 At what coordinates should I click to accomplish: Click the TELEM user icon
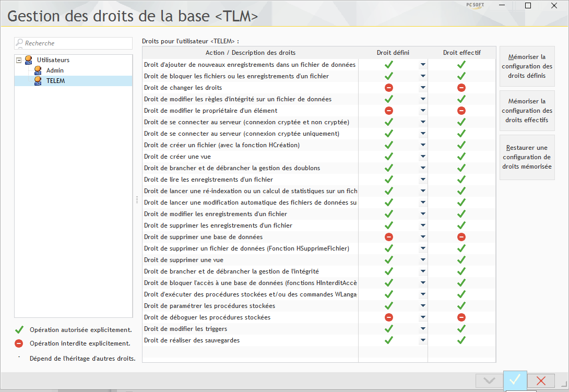tap(38, 81)
